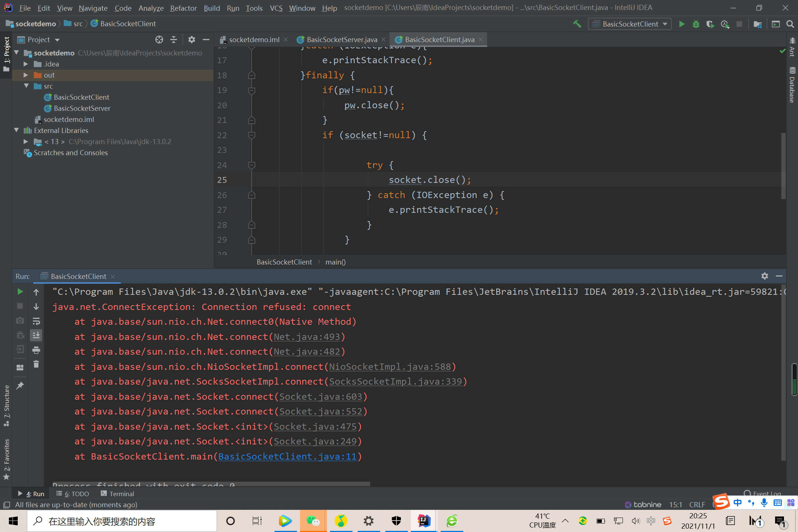This screenshot has width=798, height=532.
Task: Toggle tool window bars in status bar
Action: [6, 505]
